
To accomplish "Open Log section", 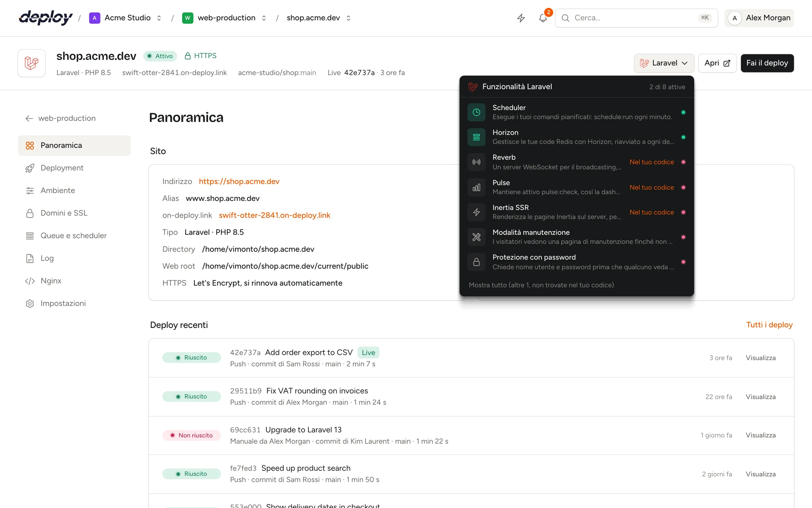I will coord(74,258).
